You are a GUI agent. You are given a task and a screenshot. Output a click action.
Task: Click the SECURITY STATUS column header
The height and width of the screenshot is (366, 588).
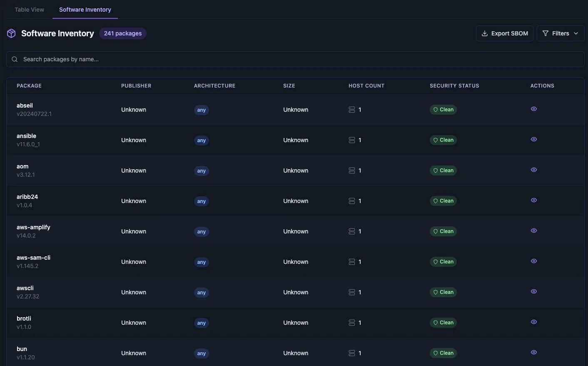pyautogui.click(x=454, y=86)
